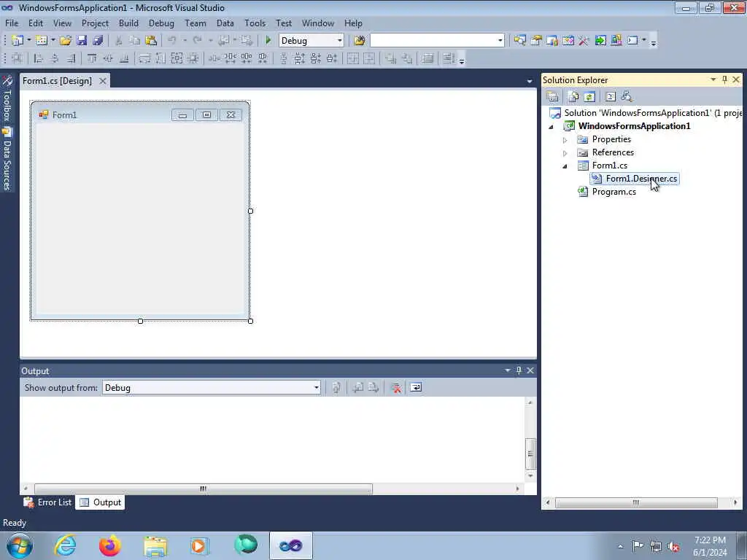Open the File menu
Screen dimensions: 747x560
coord(12,23)
